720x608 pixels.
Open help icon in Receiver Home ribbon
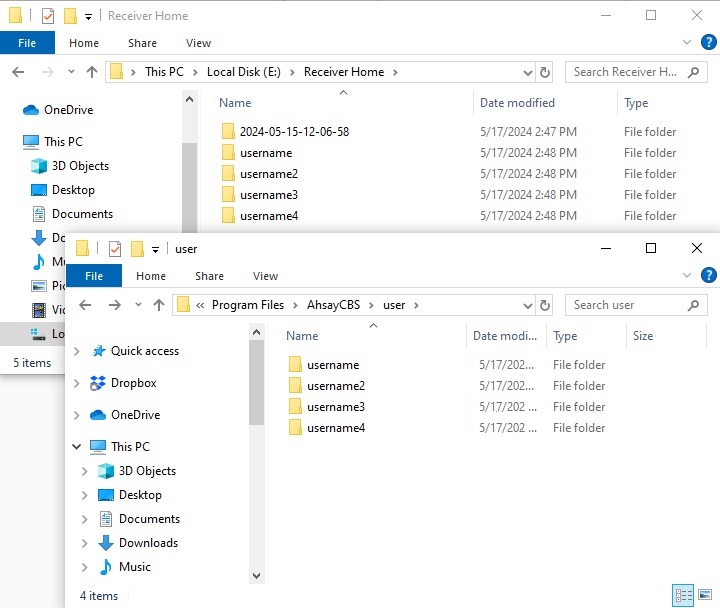[x=709, y=43]
